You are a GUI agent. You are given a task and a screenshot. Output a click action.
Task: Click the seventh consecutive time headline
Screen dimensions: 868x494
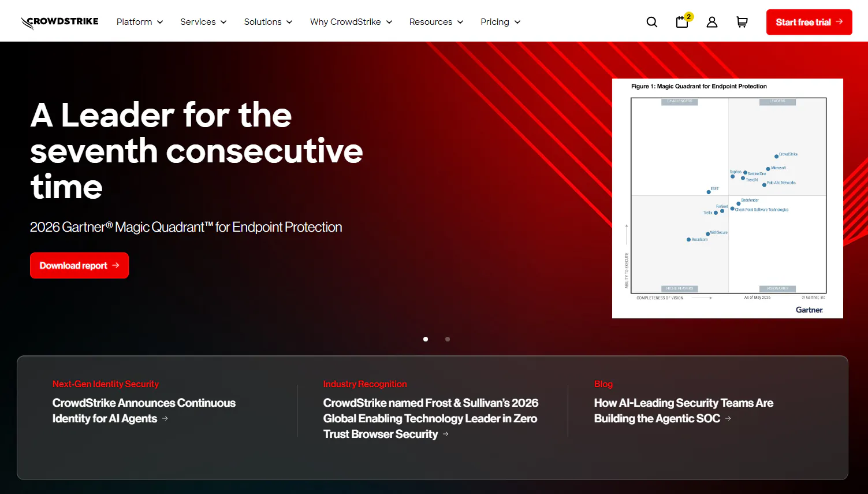pos(196,151)
